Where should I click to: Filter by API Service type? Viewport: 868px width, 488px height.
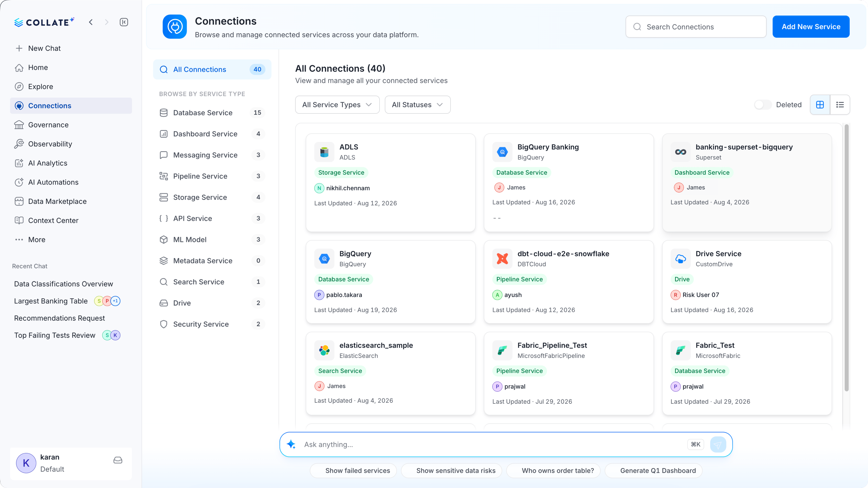click(212, 218)
